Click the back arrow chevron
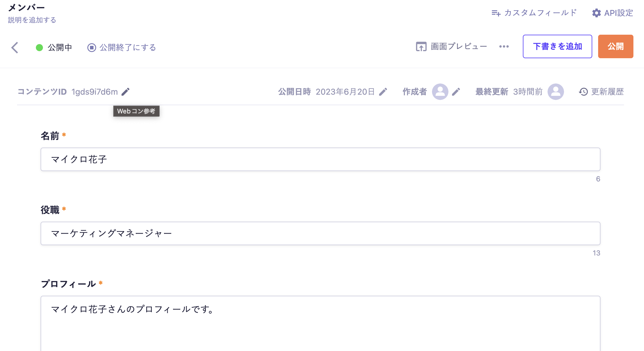 [x=15, y=48]
